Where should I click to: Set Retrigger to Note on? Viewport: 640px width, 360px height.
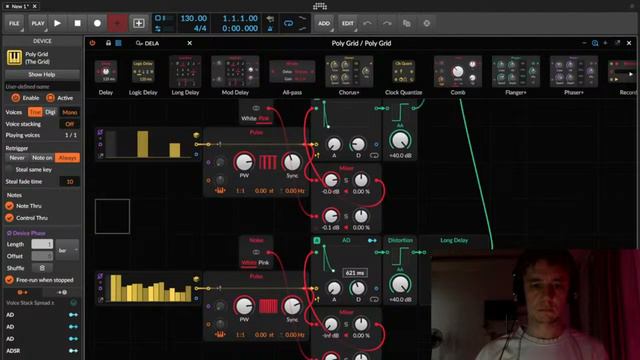(x=42, y=158)
